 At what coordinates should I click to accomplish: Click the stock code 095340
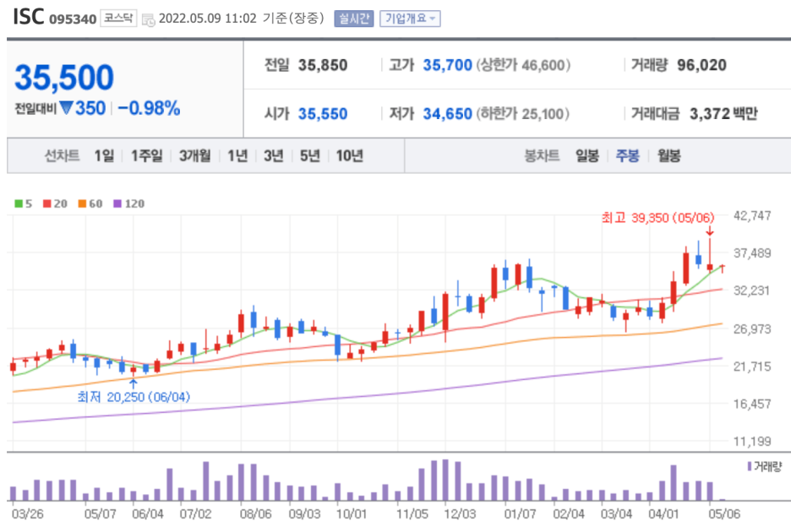(73, 19)
